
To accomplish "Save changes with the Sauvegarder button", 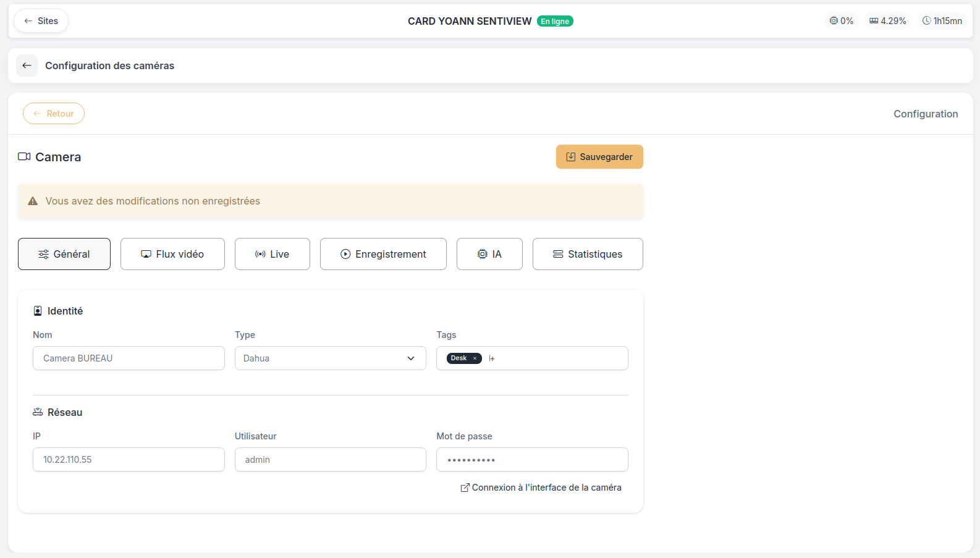I will 599,157.
